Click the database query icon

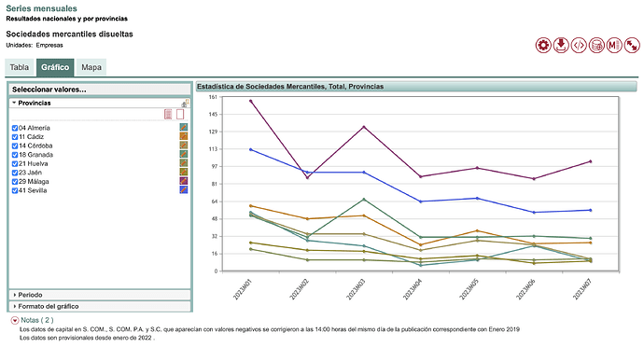point(596,45)
